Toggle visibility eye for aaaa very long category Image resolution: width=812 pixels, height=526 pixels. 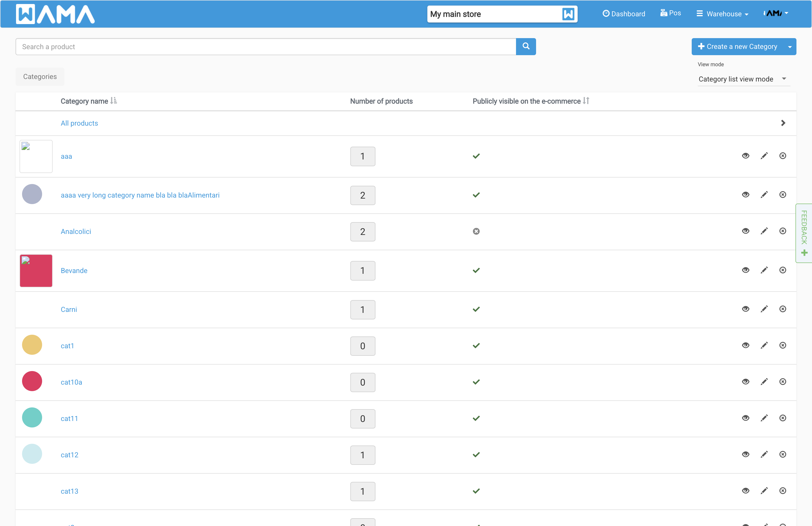click(x=746, y=195)
